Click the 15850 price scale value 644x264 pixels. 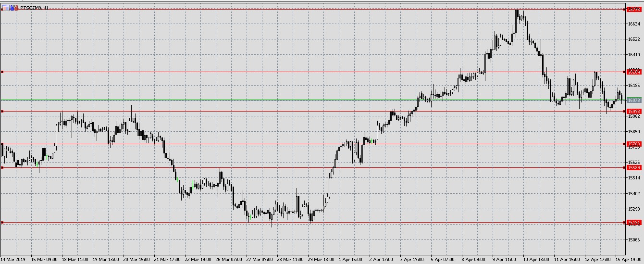tap(634, 132)
